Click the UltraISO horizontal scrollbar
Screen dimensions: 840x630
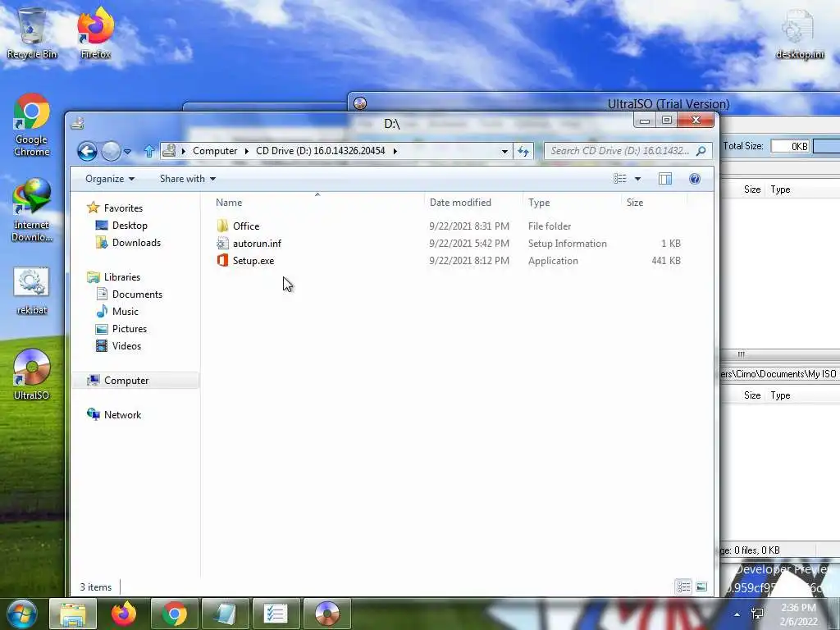tap(780, 354)
